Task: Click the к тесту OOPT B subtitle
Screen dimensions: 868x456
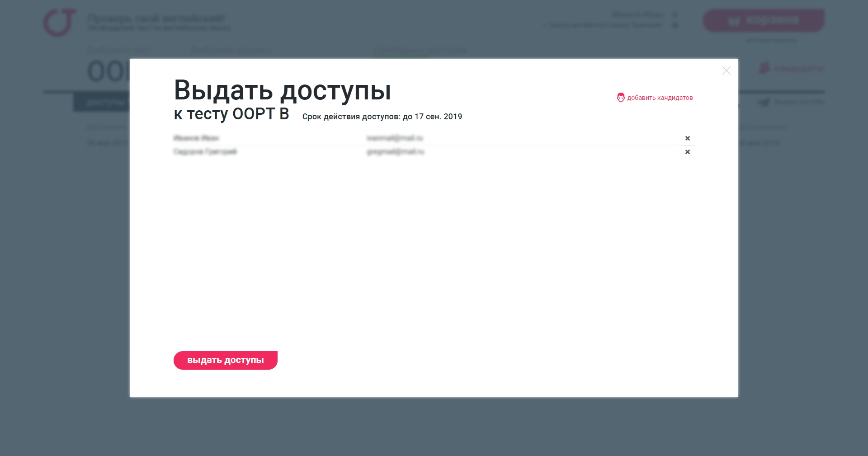Action: (231, 114)
